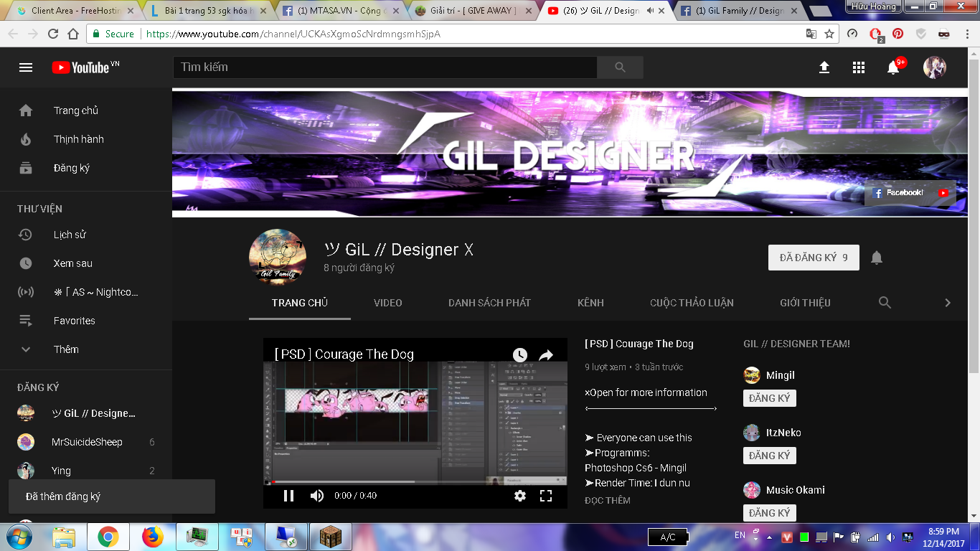Subscribe to ItzNeko channel
Image resolution: width=980 pixels, height=551 pixels.
[770, 456]
